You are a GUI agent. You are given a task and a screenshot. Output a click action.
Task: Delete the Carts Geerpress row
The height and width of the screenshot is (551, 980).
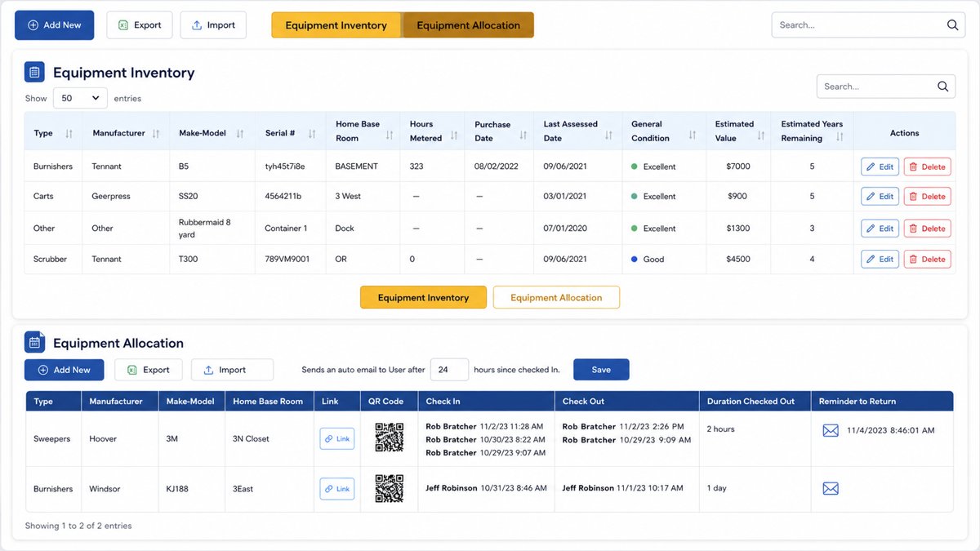pos(927,196)
